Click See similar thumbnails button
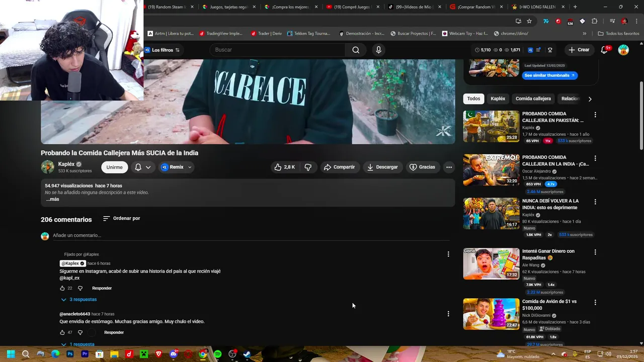The height and width of the screenshot is (362, 644). point(549,75)
